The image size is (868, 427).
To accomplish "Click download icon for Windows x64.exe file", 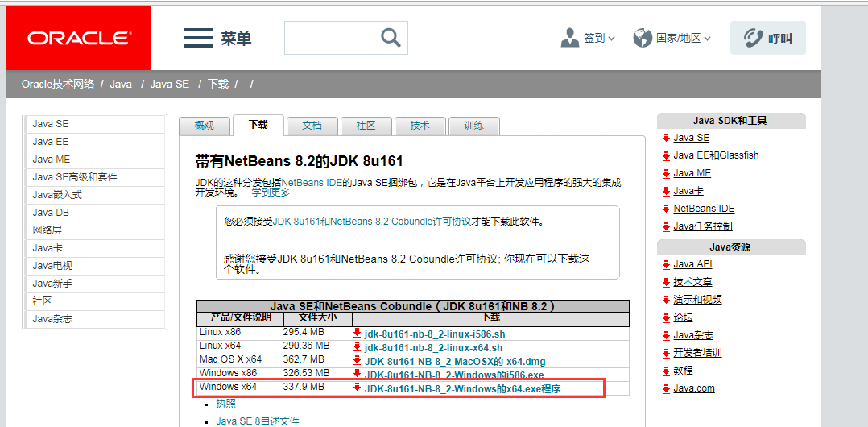I will pos(357,388).
